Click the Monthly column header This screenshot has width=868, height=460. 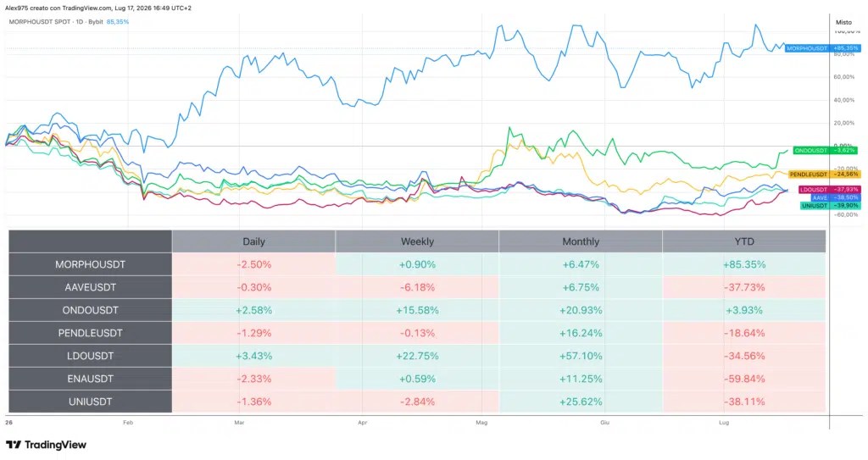581,241
